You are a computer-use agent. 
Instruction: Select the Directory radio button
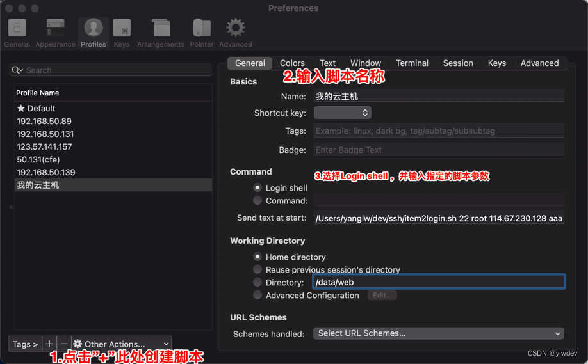(257, 282)
